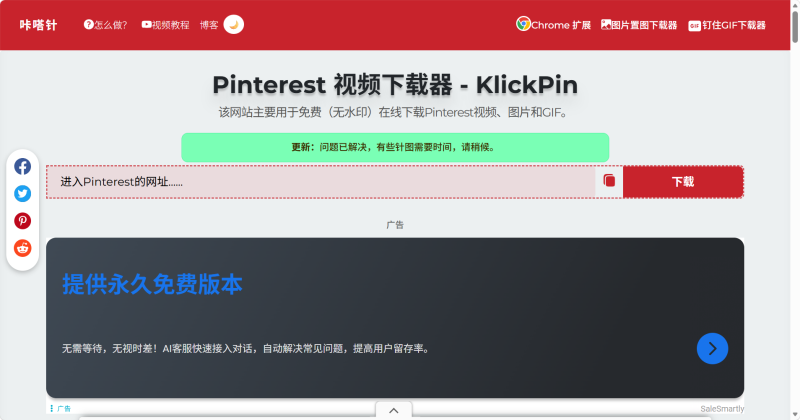
Task: Click the paste clipboard icon
Action: (x=609, y=182)
